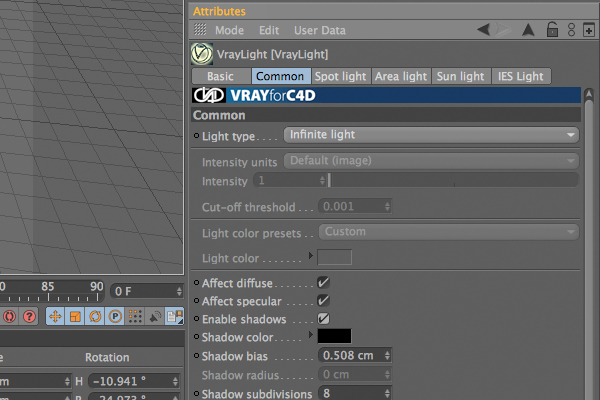Switch to the Spot light tab
Screen dimensions: 600x400
click(x=341, y=76)
